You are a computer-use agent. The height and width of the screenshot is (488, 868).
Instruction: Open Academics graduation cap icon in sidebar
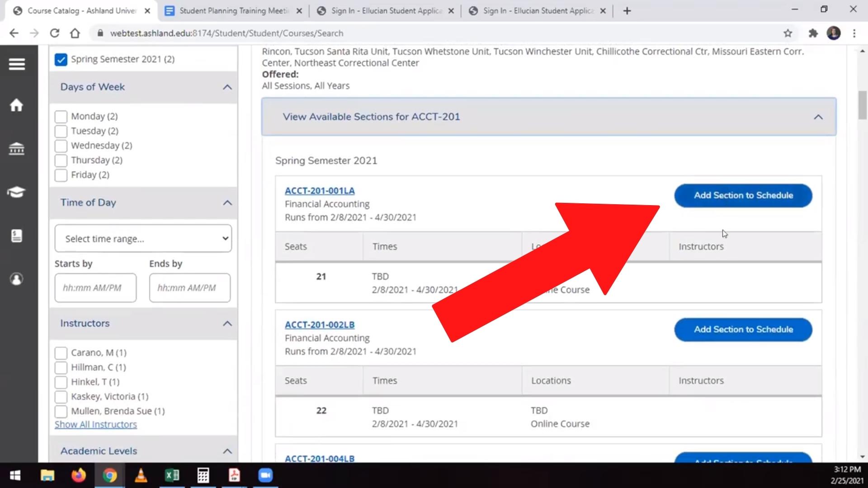[x=17, y=192]
